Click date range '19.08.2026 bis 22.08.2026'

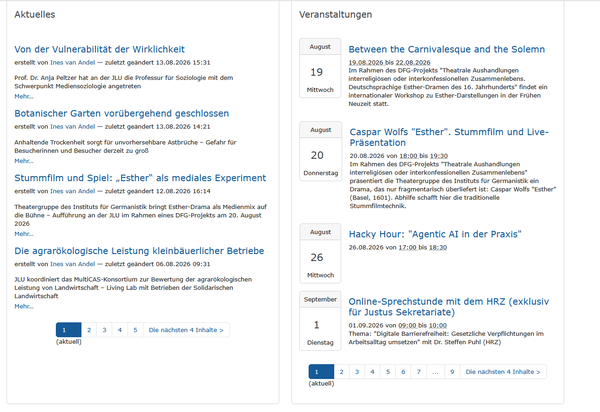pyautogui.click(x=389, y=62)
